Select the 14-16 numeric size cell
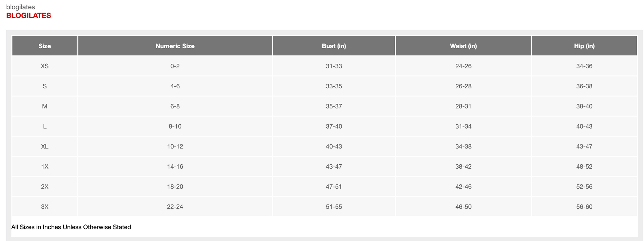The image size is (644, 241). pyautogui.click(x=175, y=167)
